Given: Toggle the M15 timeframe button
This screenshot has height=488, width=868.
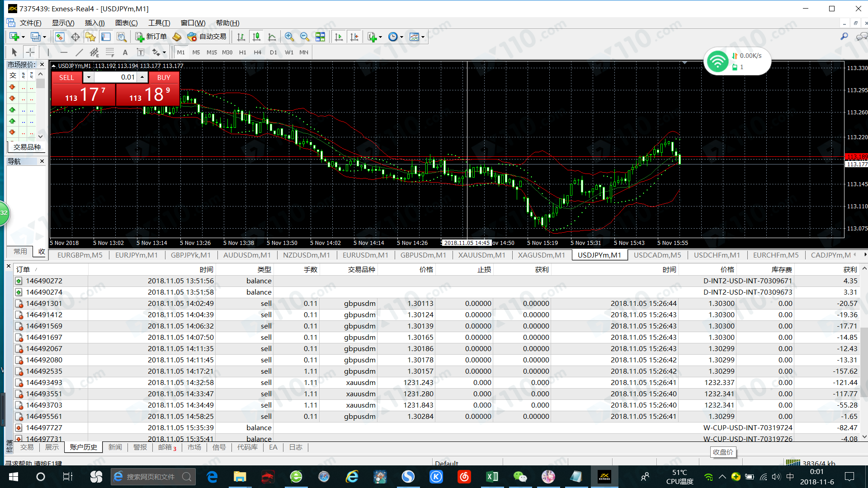Looking at the screenshot, I should 212,52.
